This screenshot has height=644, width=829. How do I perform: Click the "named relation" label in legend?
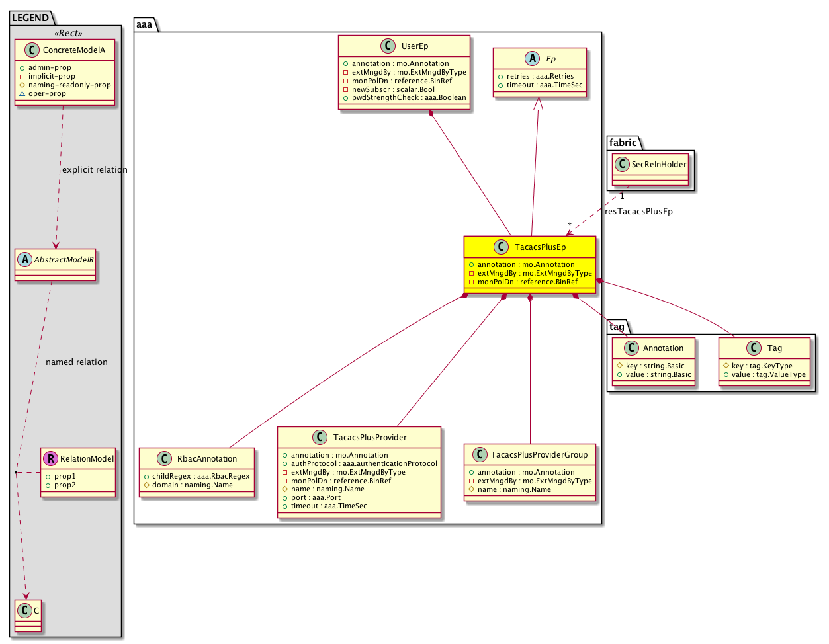77,362
